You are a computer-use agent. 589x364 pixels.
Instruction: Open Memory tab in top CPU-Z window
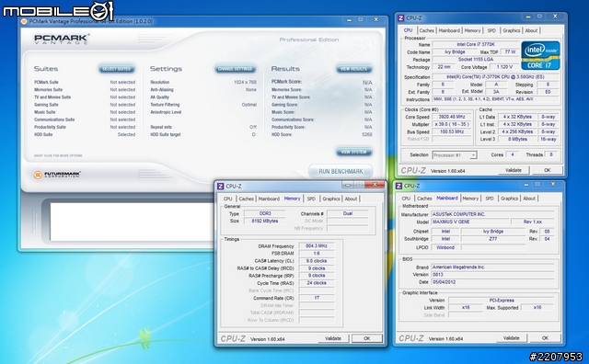pyautogui.click(x=472, y=30)
